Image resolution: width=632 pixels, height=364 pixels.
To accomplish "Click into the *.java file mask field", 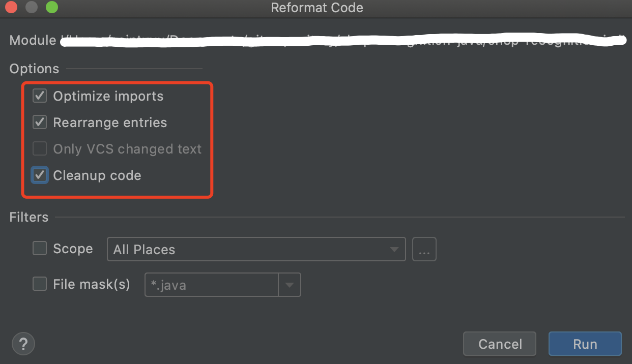I will tap(212, 285).
